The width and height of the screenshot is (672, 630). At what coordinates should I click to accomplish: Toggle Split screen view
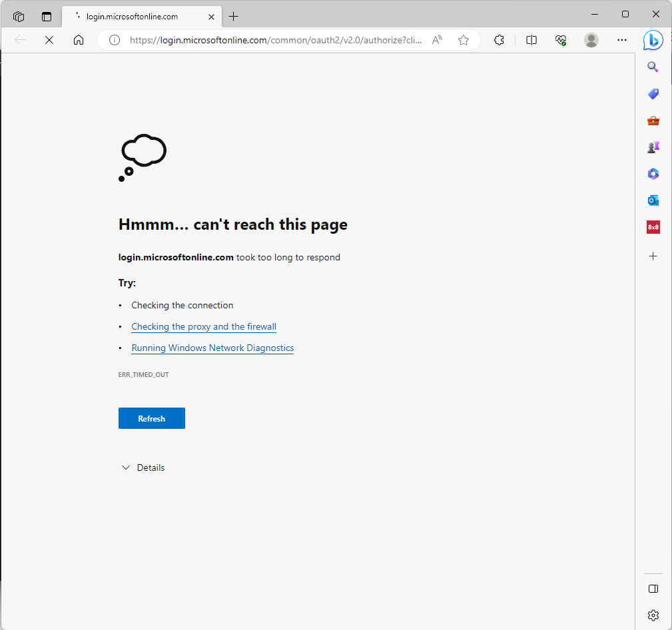[531, 40]
